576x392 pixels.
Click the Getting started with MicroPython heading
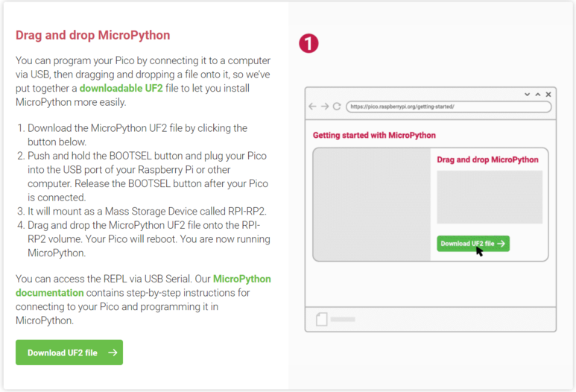pyautogui.click(x=374, y=135)
